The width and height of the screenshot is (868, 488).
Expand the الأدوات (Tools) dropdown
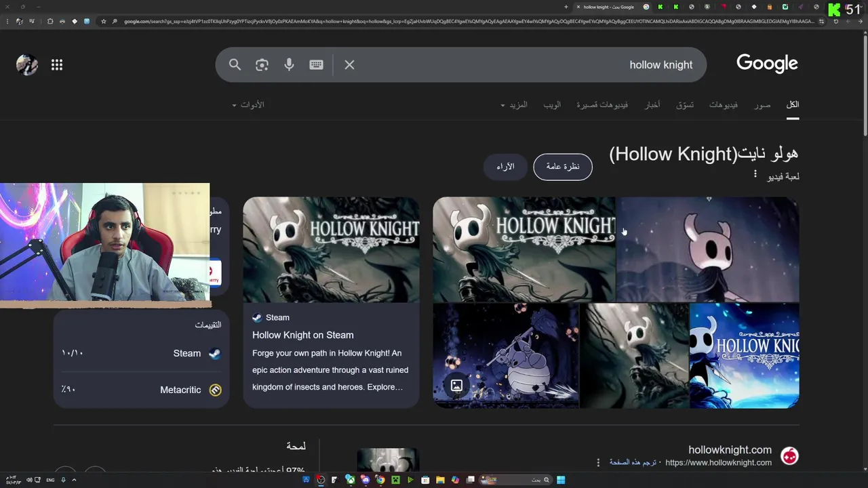pos(248,104)
